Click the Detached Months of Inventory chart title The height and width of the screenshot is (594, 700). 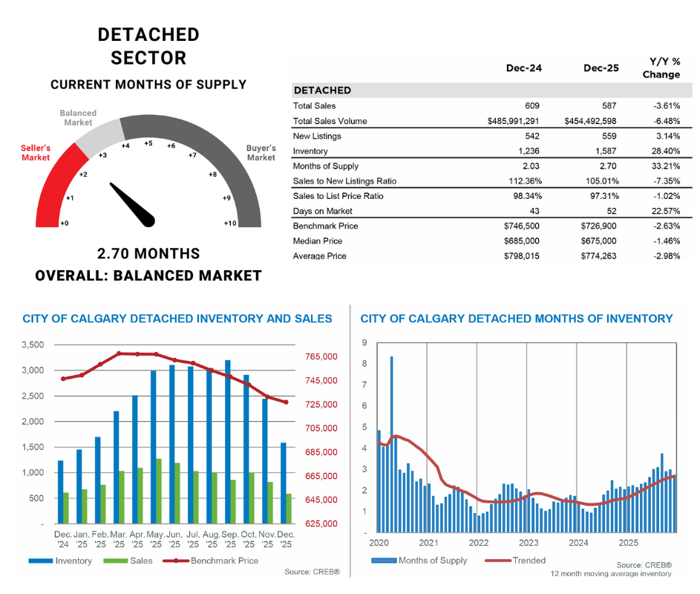pos(517,319)
